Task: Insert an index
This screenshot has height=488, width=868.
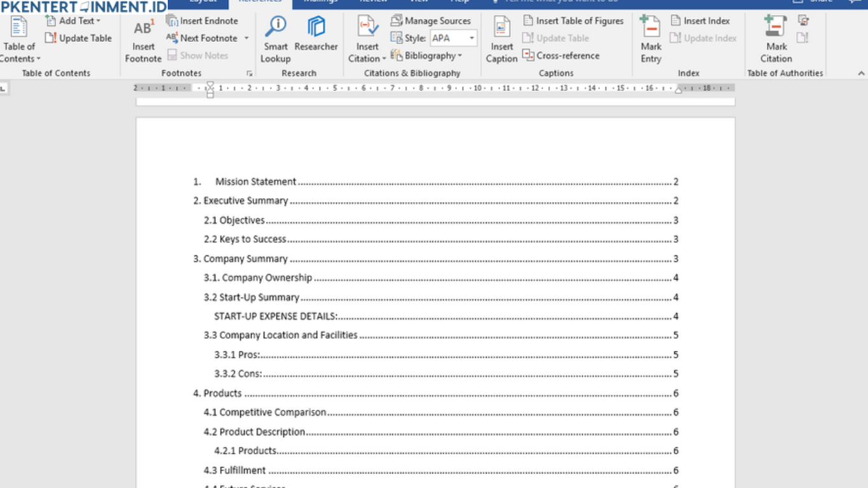Action: tap(701, 20)
